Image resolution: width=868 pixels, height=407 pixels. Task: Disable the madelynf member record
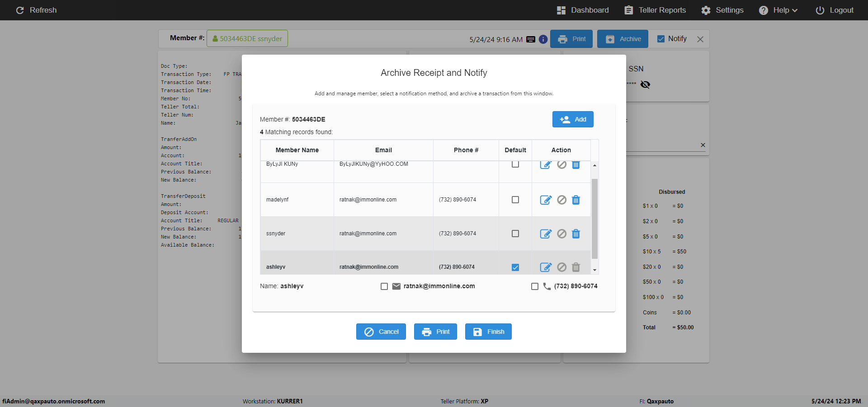pos(561,200)
